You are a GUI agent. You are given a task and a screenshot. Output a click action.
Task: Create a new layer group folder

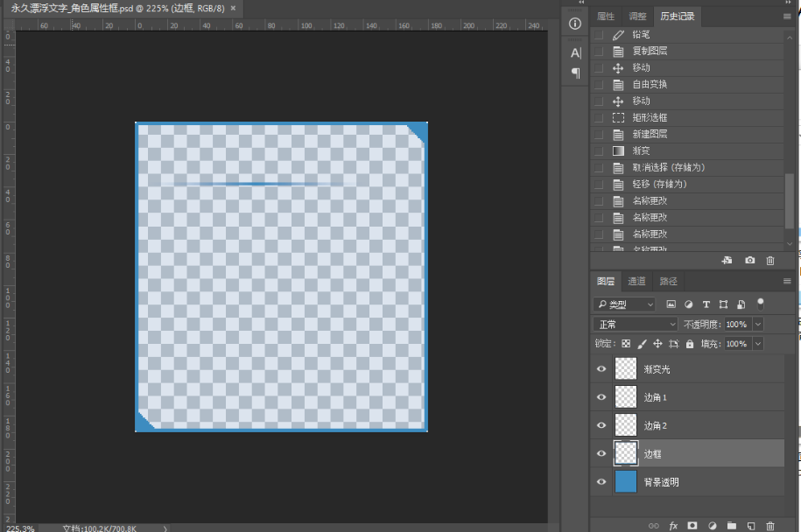point(731,525)
